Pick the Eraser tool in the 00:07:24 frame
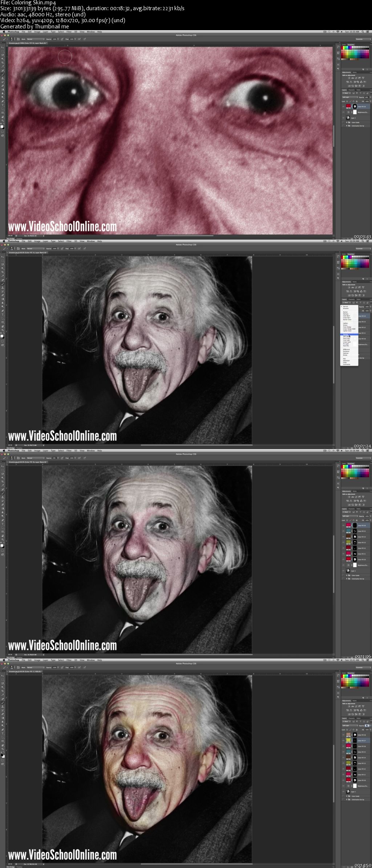 [3, 295]
